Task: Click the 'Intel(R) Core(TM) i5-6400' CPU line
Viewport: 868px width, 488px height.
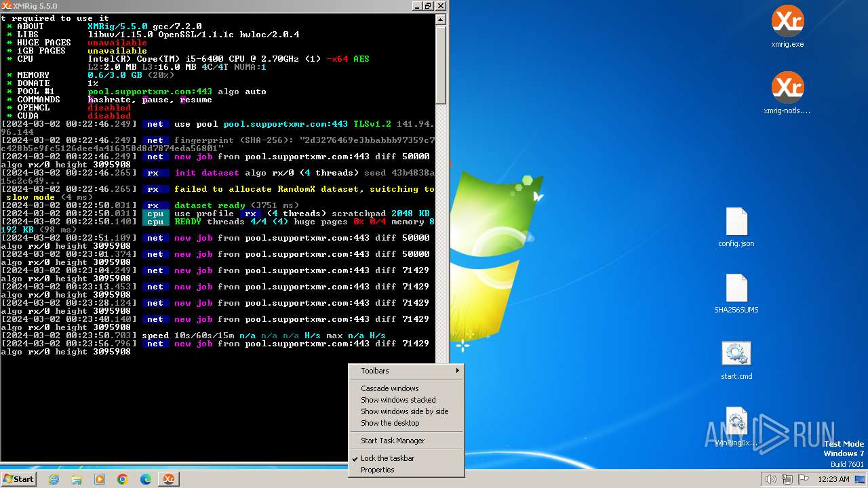Action: (229, 59)
